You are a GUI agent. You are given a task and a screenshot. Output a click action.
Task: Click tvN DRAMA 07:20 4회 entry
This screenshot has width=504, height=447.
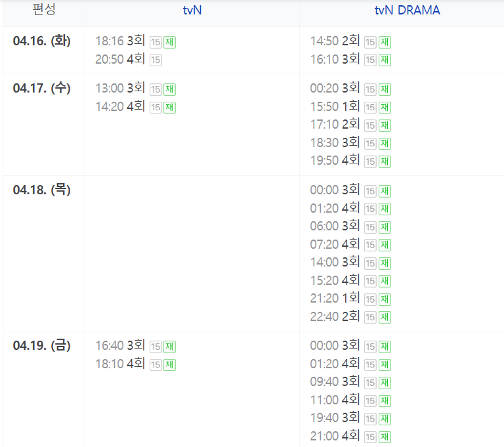click(335, 244)
